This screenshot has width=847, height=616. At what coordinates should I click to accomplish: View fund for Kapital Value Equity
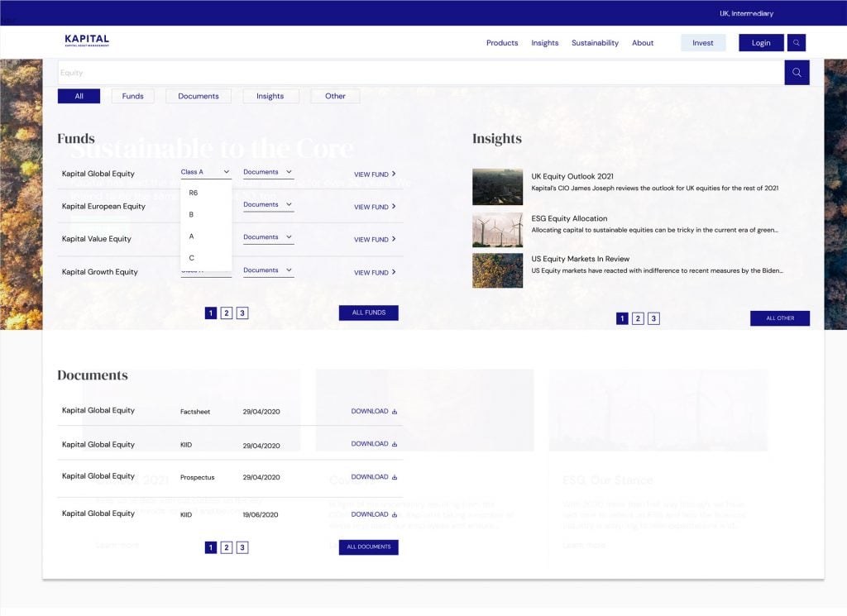pyautogui.click(x=375, y=239)
